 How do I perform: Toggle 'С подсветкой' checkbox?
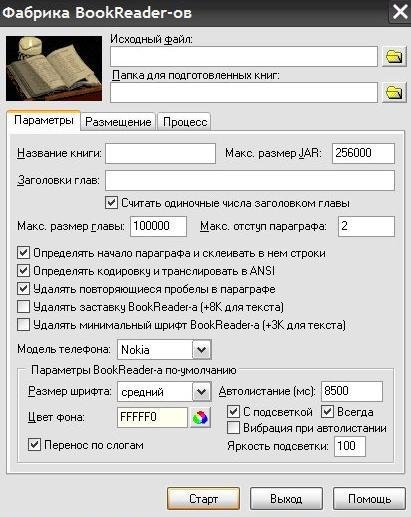[233, 412]
